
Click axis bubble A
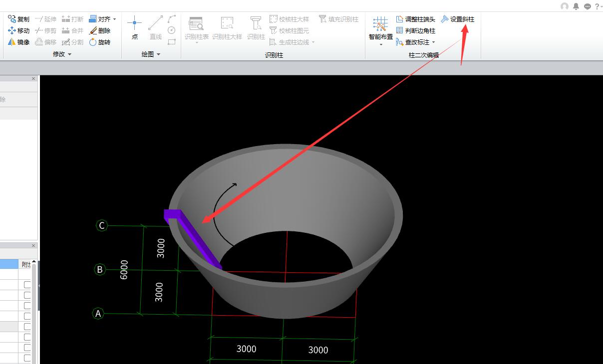(98, 314)
